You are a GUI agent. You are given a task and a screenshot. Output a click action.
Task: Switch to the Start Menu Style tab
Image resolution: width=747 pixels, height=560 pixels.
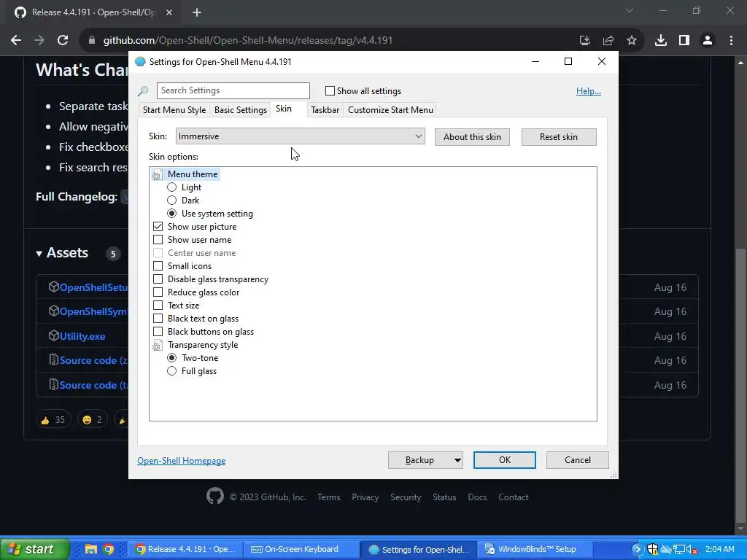(x=174, y=110)
